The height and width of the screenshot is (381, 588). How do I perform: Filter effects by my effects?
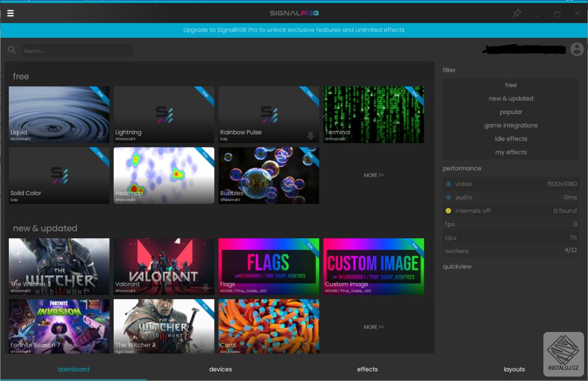[511, 152]
